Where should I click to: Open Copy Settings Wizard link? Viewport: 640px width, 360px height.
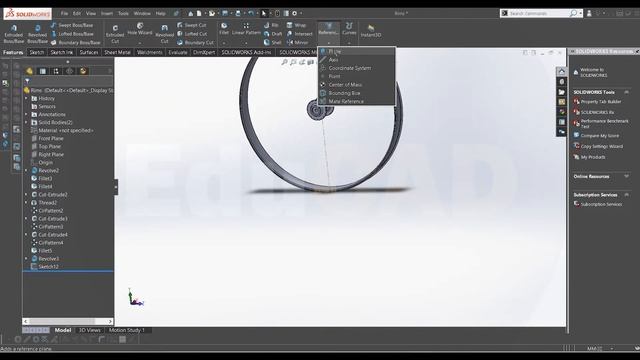point(601,146)
